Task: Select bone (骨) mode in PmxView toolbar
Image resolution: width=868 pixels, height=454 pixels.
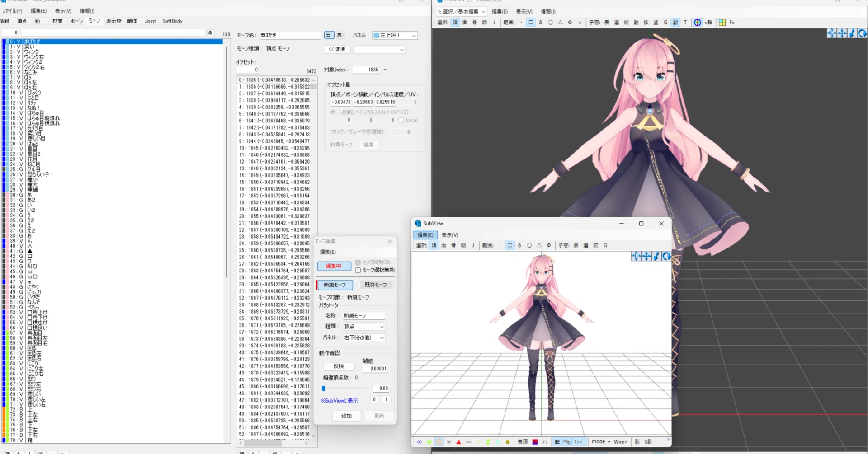Action: coord(475,22)
